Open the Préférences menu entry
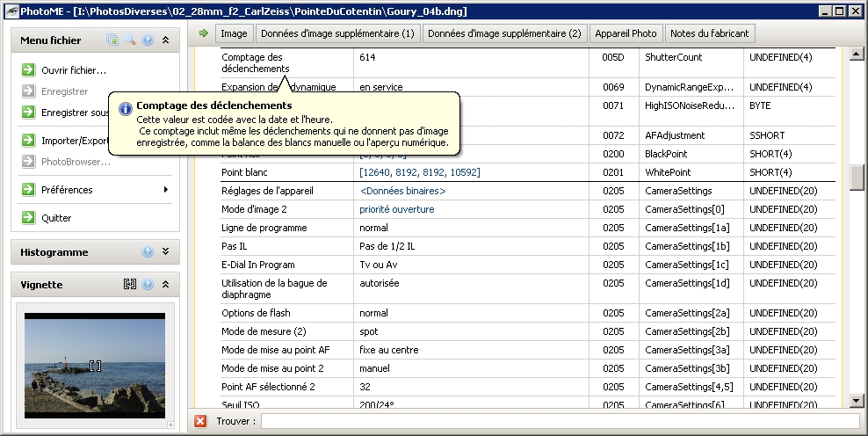The height and width of the screenshot is (436, 868). point(67,190)
